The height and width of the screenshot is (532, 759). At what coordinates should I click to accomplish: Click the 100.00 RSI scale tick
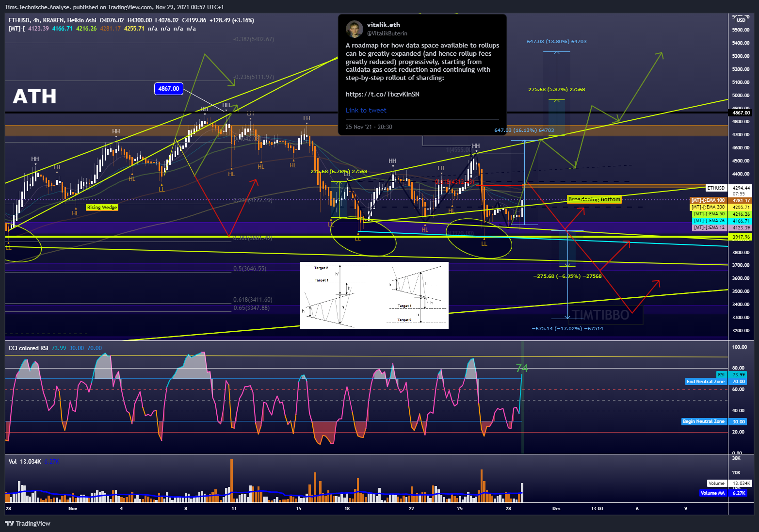point(740,347)
